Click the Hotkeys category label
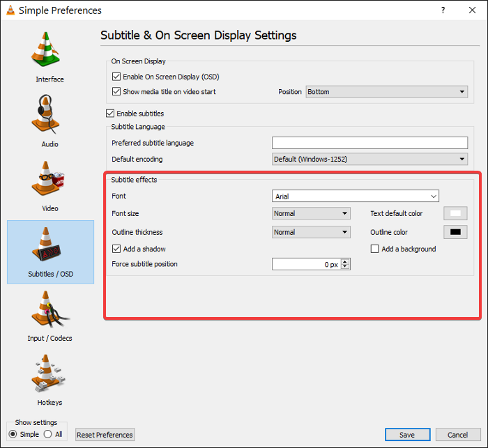The height and width of the screenshot is (448, 488). click(x=49, y=403)
